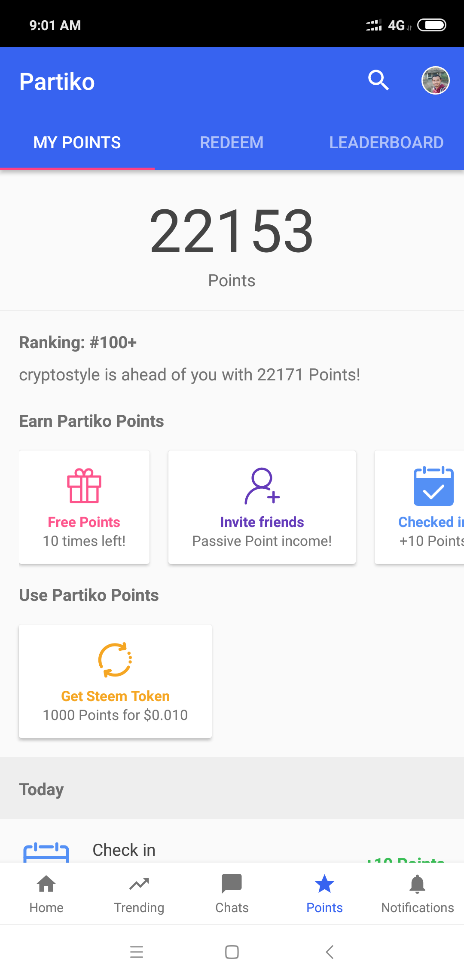Tap the Invite friends person icon
The height and width of the screenshot is (980, 464).
(x=262, y=486)
